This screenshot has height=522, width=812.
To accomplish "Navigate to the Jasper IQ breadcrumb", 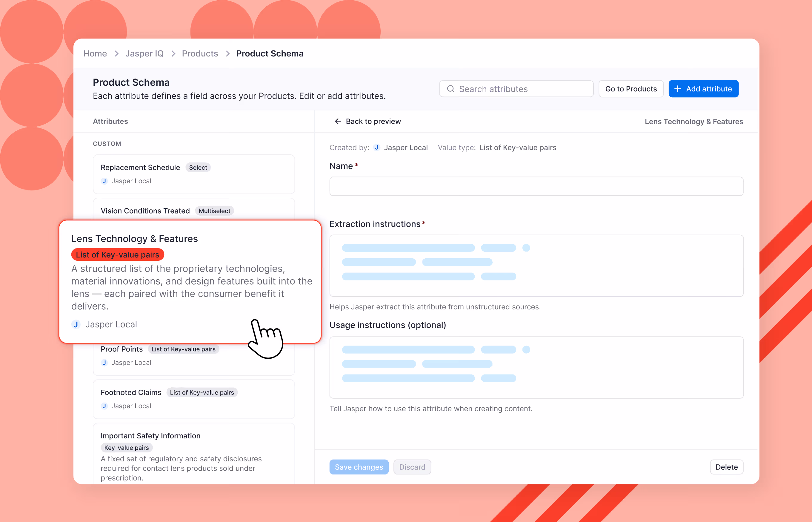I will pyautogui.click(x=144, y=53).
